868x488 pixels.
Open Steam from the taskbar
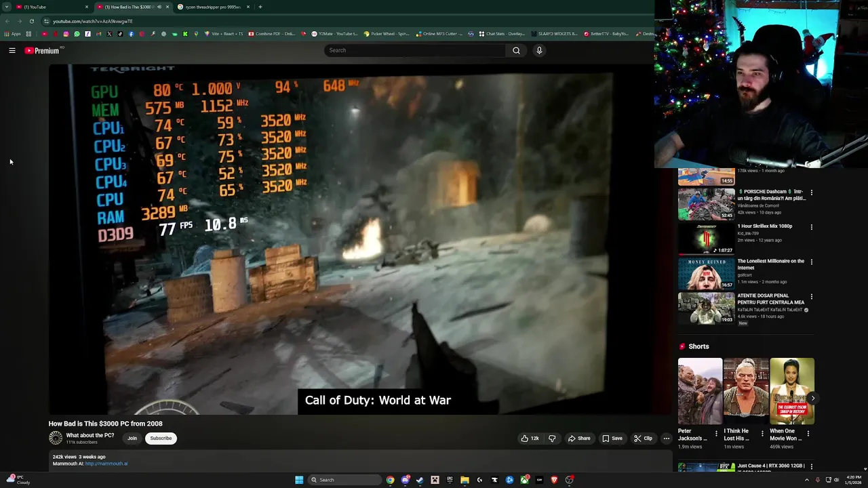[420, 480]
